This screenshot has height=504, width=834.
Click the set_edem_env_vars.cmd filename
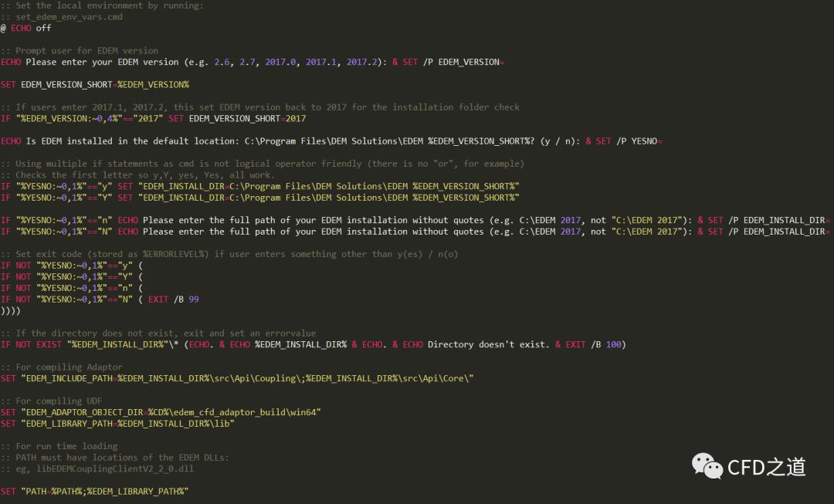pyautogui.click(x=66, y=16)
